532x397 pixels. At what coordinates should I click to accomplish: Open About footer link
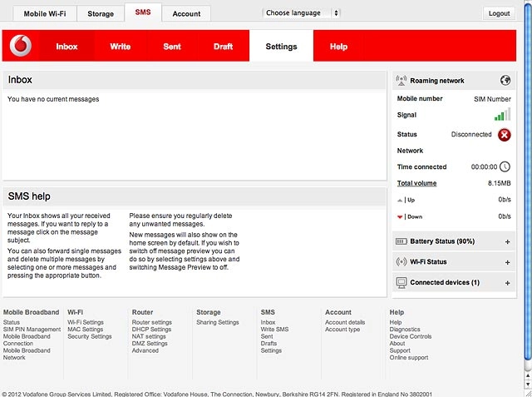pyautogui.click(x=397, y=344)
